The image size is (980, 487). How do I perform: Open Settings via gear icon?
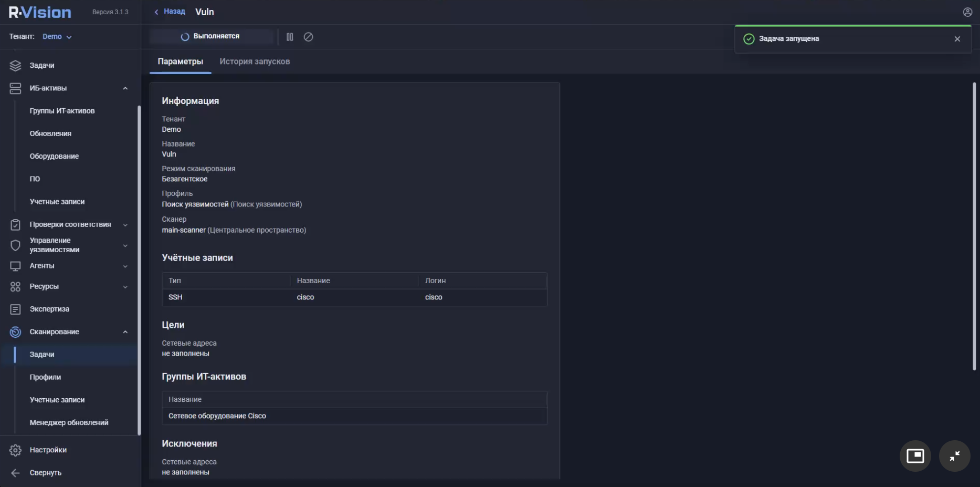click(x=16, y=450)
